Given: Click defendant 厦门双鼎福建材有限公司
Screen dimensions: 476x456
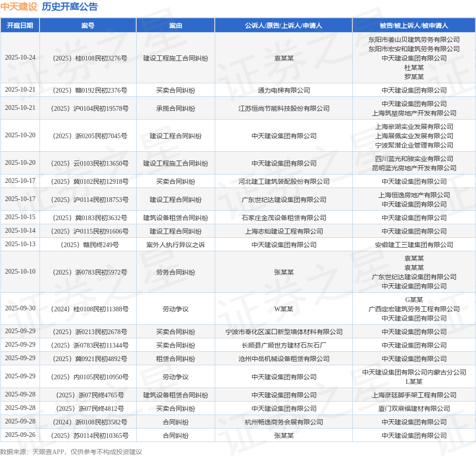Looking at the screenshot, I should point(414,409).
